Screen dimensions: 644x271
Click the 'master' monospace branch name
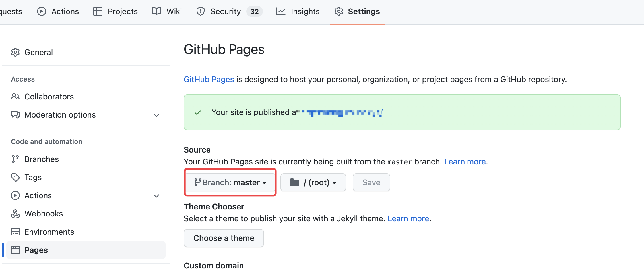click(x=400, y=162)
